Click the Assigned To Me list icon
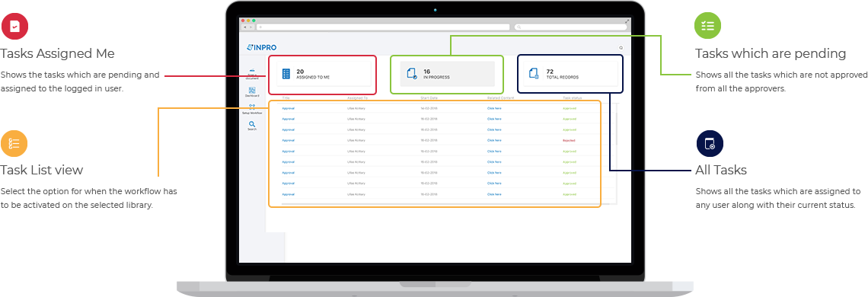 click(286, 74)
